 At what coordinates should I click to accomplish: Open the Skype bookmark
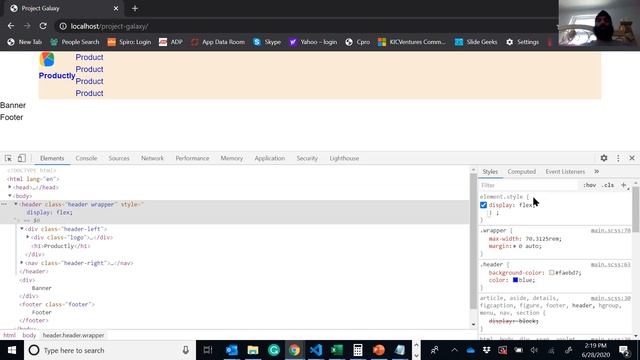pos(267,42)
